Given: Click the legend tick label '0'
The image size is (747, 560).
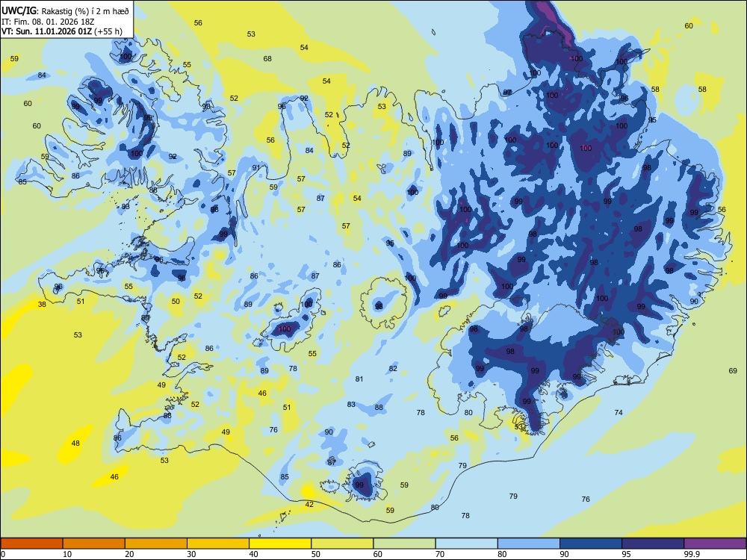Looking at the screenshot, I should point(3,554).
